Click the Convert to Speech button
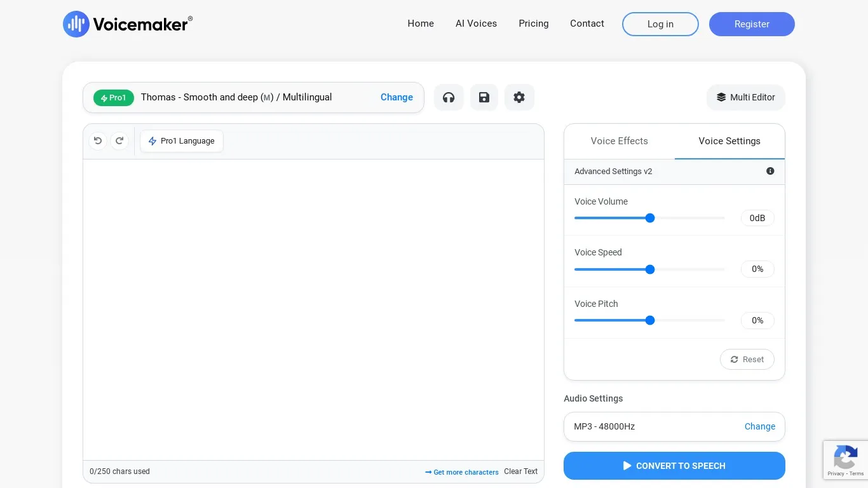 [674, 466]
